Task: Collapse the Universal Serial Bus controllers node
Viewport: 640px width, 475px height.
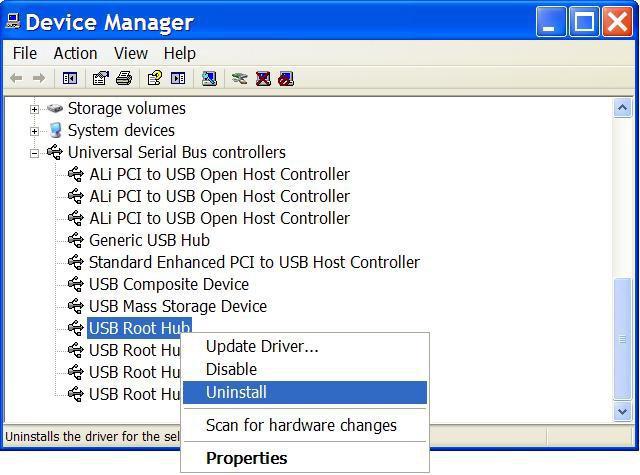Action: [34, 153]
